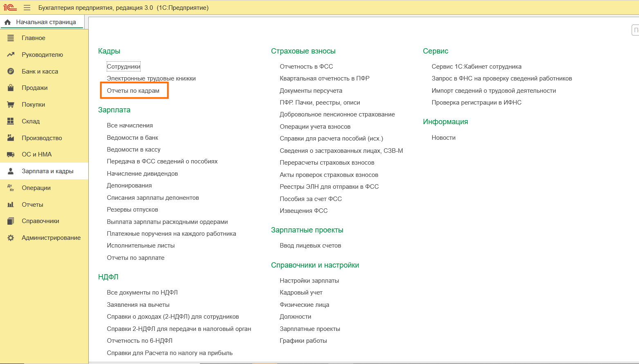
Task: Open Должности directory
Action: [296, 317]
